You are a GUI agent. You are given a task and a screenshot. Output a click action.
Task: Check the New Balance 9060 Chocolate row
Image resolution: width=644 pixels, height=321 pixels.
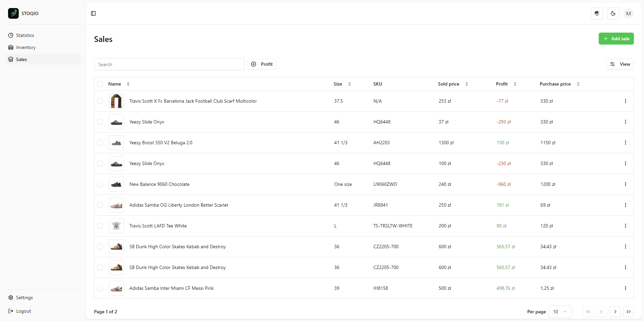[x=100, y=184]
